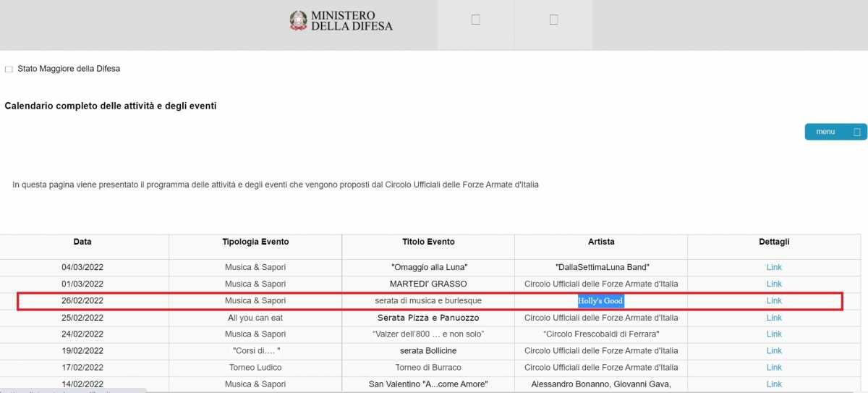Click the icon inside the menu button
868x393 pixels.
click(x=856, y=132)
